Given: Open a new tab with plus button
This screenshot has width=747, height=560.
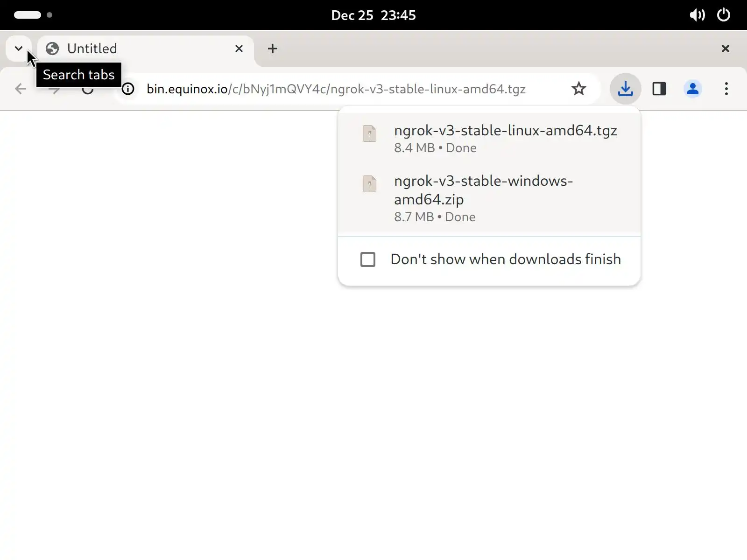Looking at the screenshot, I should coord(273,49).
